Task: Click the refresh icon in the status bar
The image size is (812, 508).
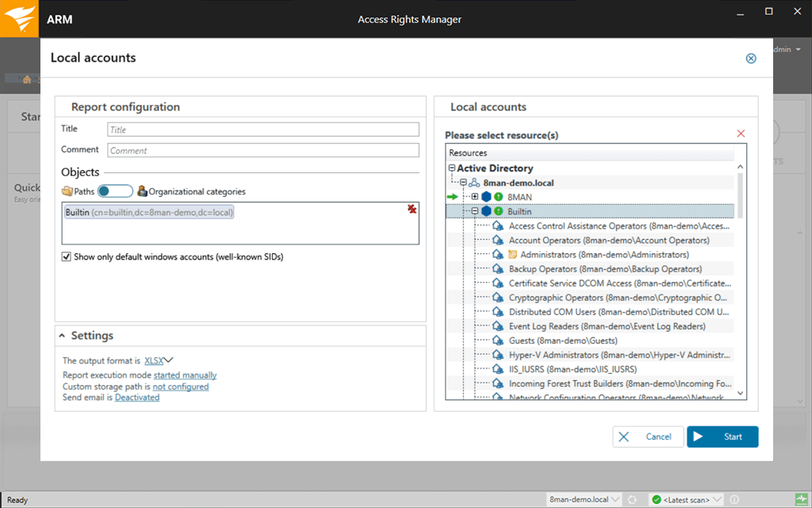Action: pos(633,499)
